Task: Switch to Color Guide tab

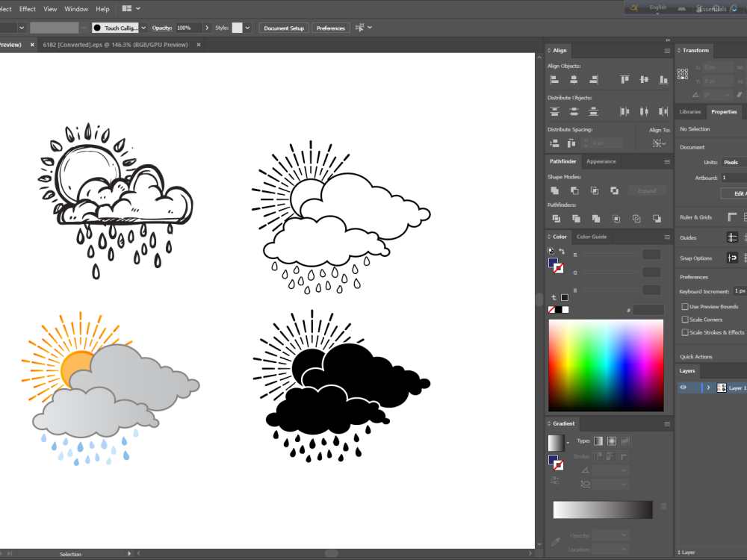Action: [x=592, y=237]
